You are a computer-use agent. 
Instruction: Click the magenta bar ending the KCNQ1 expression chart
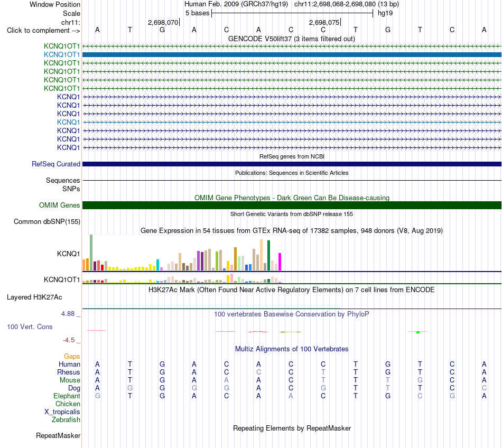point(280,262)
